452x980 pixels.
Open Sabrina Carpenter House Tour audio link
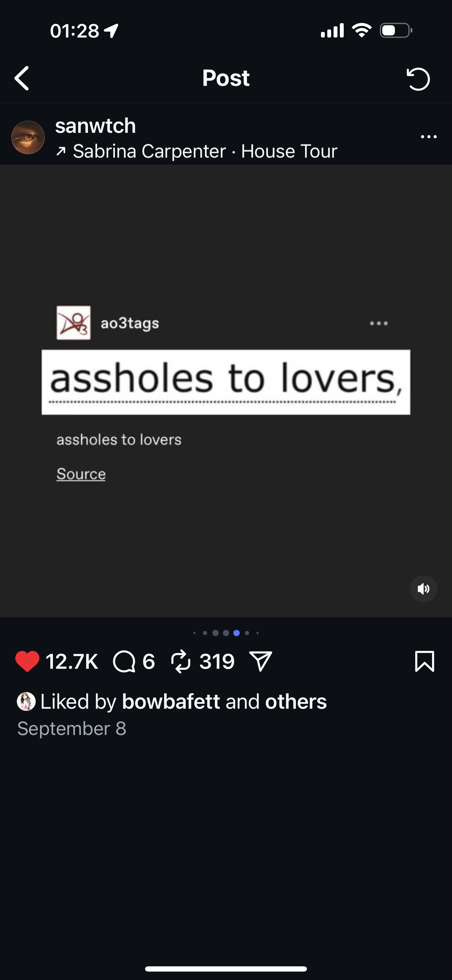point(205,151)
